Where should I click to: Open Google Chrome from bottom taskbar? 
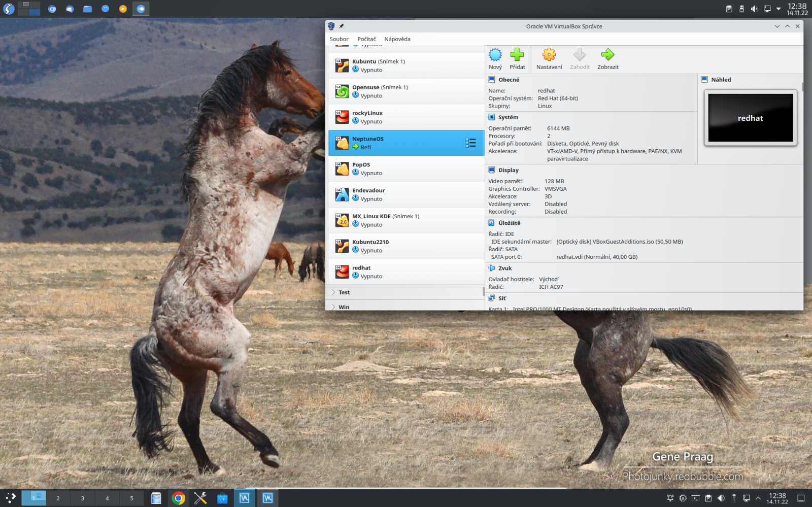178,498
